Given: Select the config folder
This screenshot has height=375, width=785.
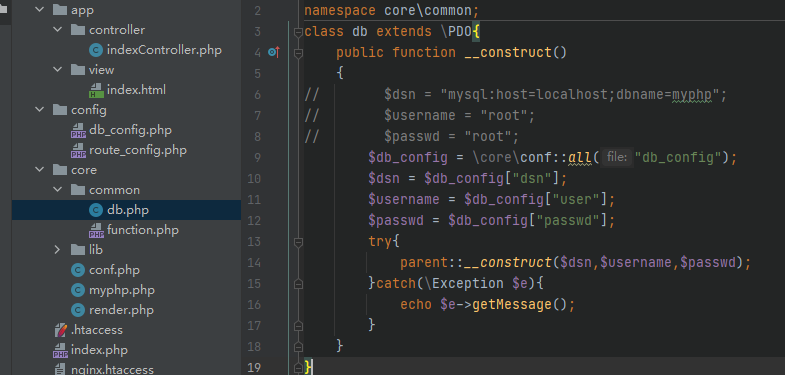Looking at the screenshot, I should click(89, 110).
